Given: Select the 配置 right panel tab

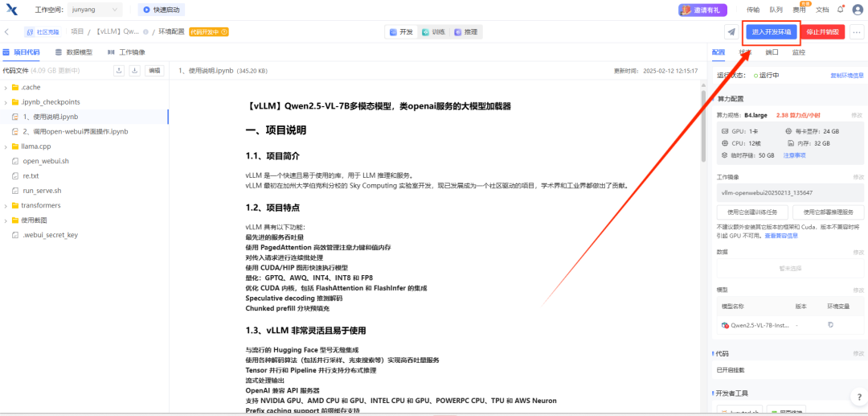Looking at the screenshot, I should 718,52.
